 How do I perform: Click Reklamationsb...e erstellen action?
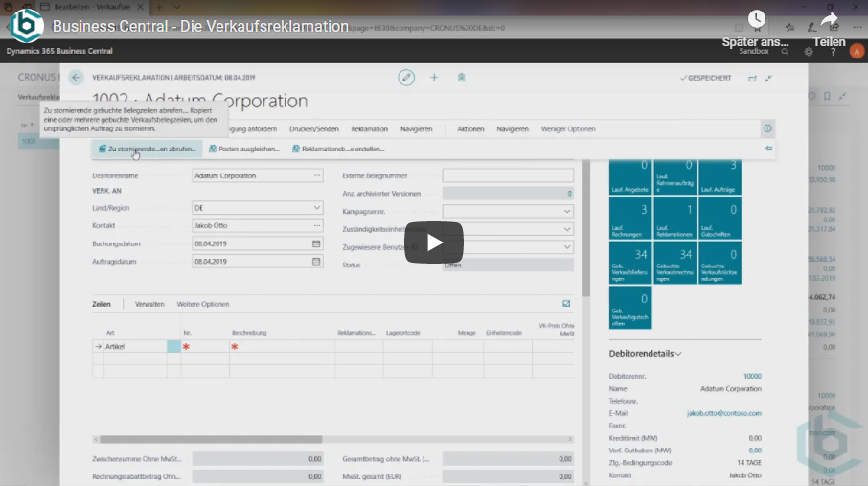pos(338,150)
